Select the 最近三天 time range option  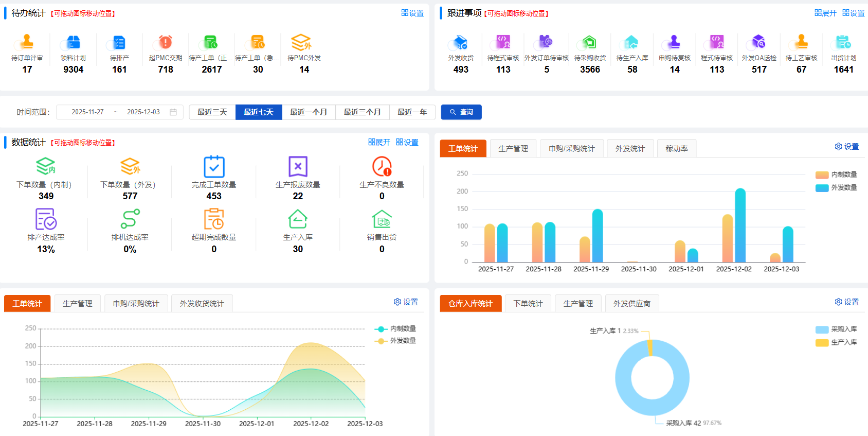(212, 112)
